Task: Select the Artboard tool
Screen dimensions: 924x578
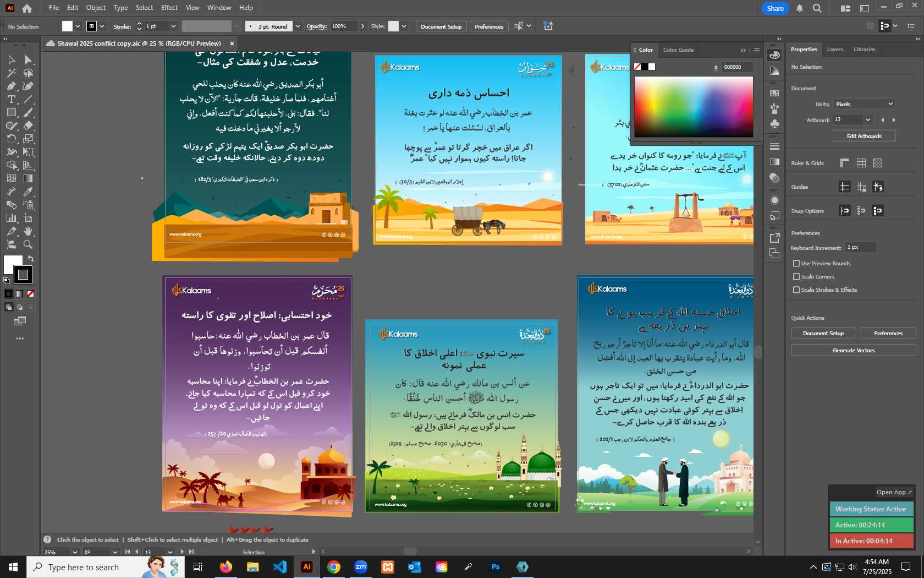Action: [28, 218]
